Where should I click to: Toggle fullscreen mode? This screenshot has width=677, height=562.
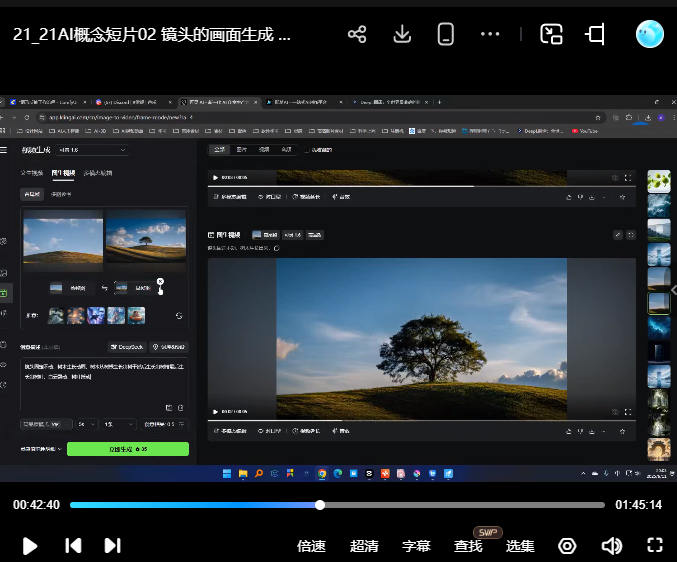[x=655, y=546]
